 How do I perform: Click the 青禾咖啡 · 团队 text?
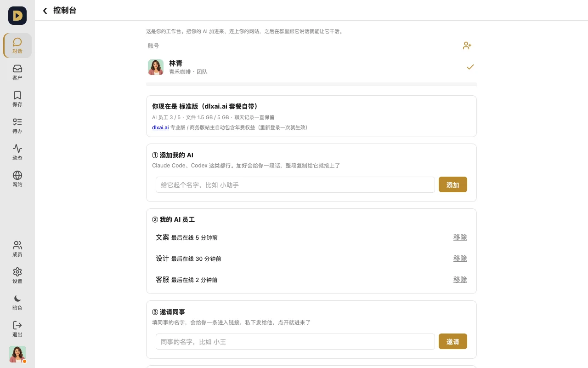[188, 72]
